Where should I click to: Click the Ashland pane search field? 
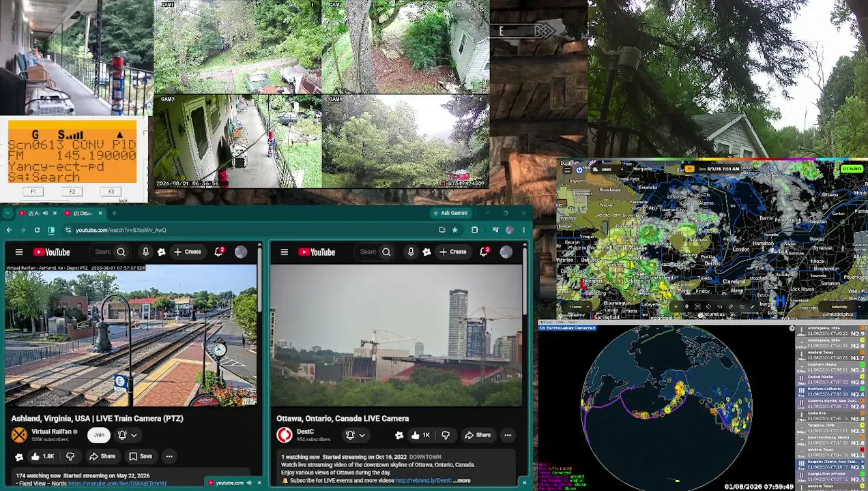pos(102,252)
